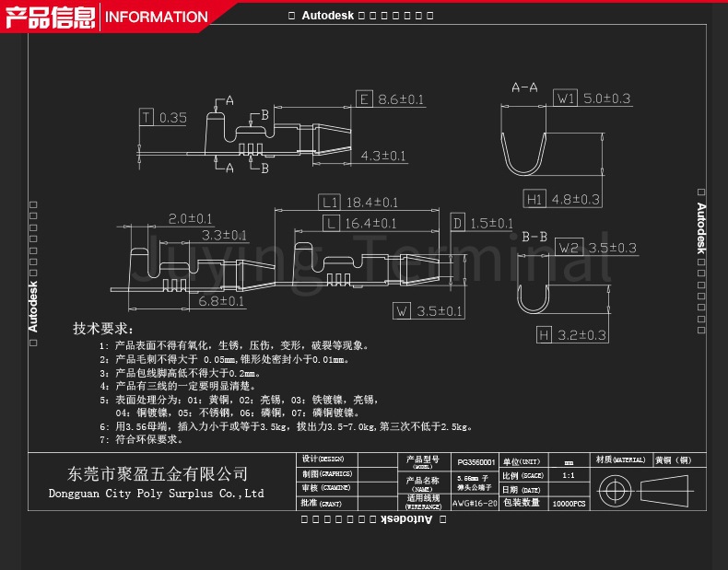Click the 10000PCS packing quantity cell
This screenshot has width=728, height=570.
point(569,504)
